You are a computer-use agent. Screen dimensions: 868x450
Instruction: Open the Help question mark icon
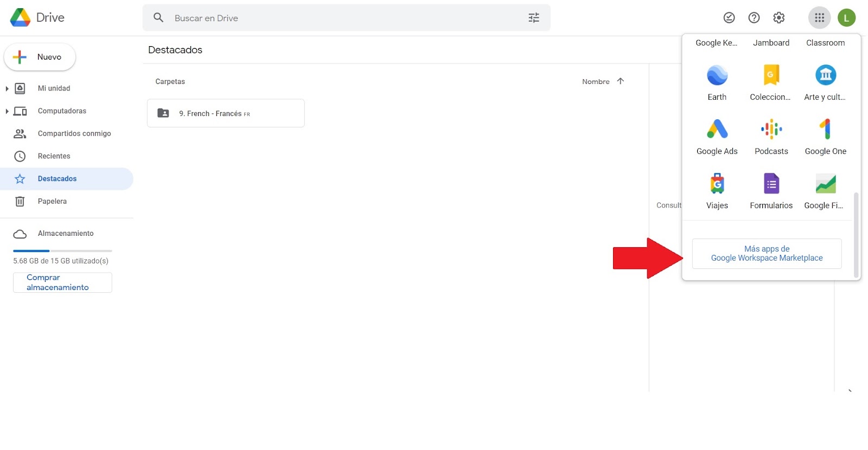pos(754,18)
